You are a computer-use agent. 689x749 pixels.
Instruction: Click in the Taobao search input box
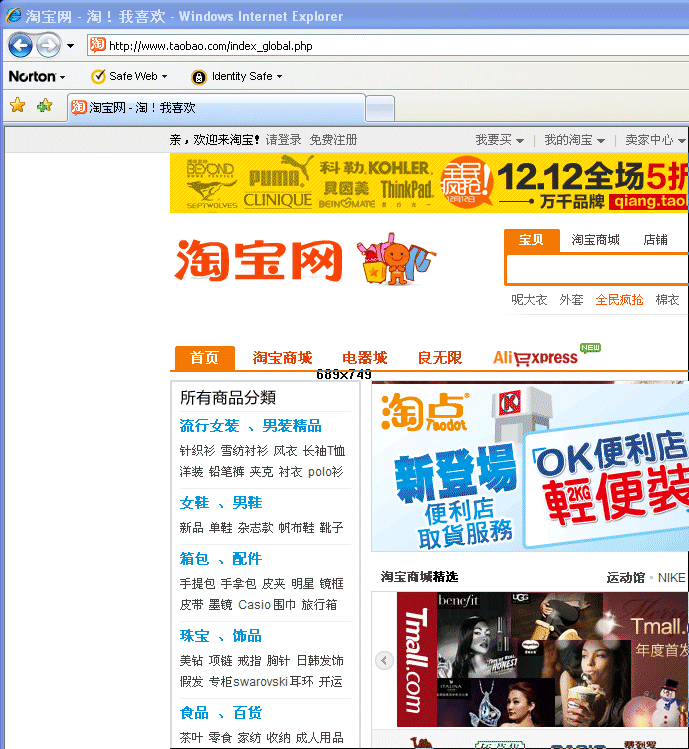pos(596,270)
